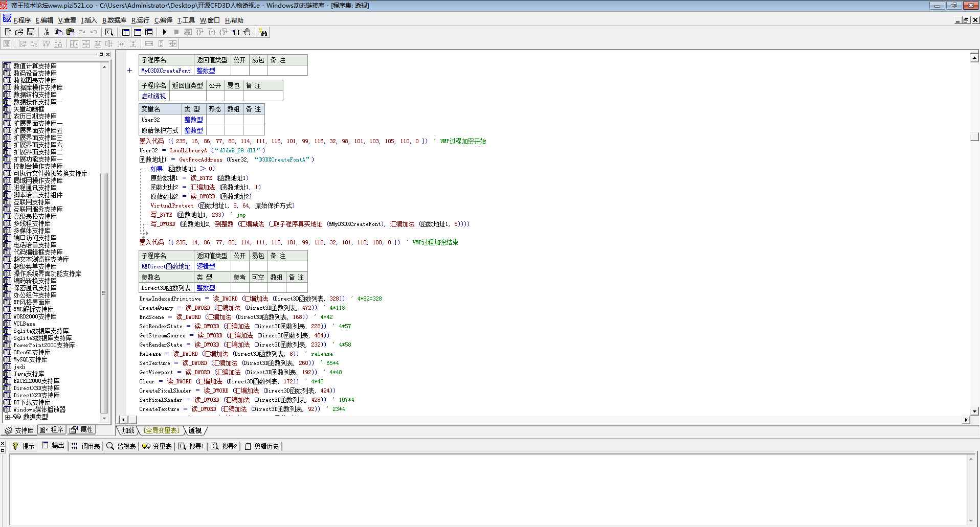Select the 属性 panel button
Screen dimensions: 980x527
pyautogui.click(x=82, y=430)
